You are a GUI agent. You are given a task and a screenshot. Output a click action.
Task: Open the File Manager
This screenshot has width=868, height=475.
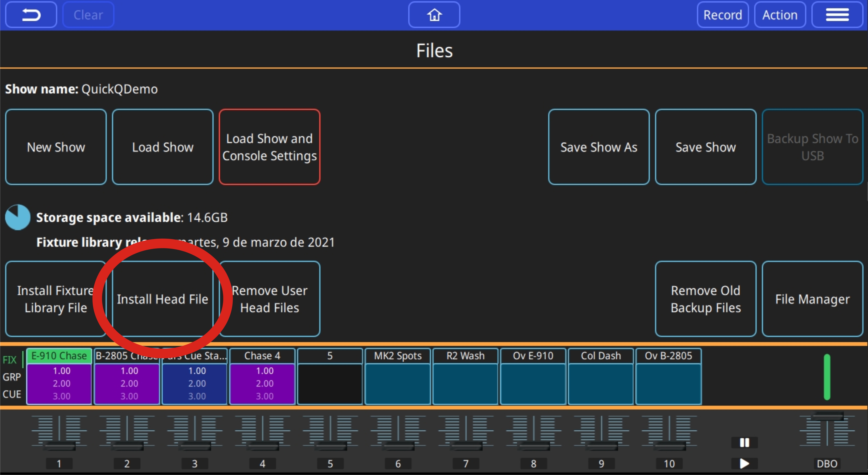812,299
